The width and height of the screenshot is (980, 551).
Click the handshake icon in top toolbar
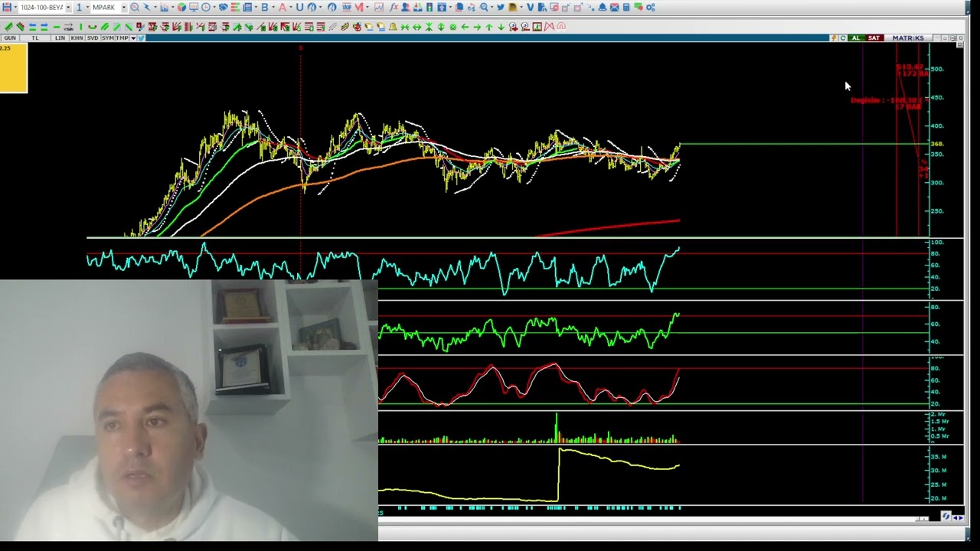click(223, 8)
